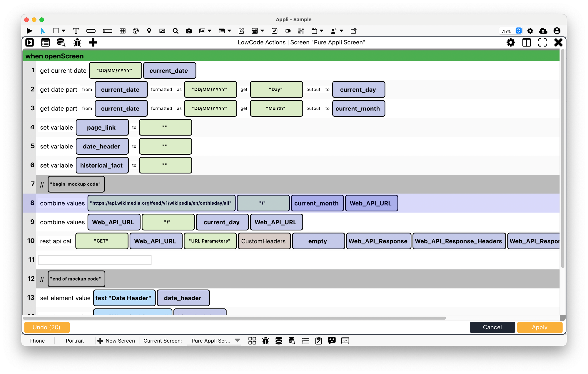Image resolution: width=588 pixels, height=374 pixels.
Task: Click the Cancel button
Action: point(492,327)
